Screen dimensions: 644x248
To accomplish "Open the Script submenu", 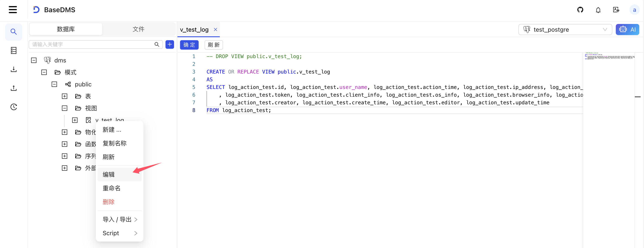I will pos(120,233).
